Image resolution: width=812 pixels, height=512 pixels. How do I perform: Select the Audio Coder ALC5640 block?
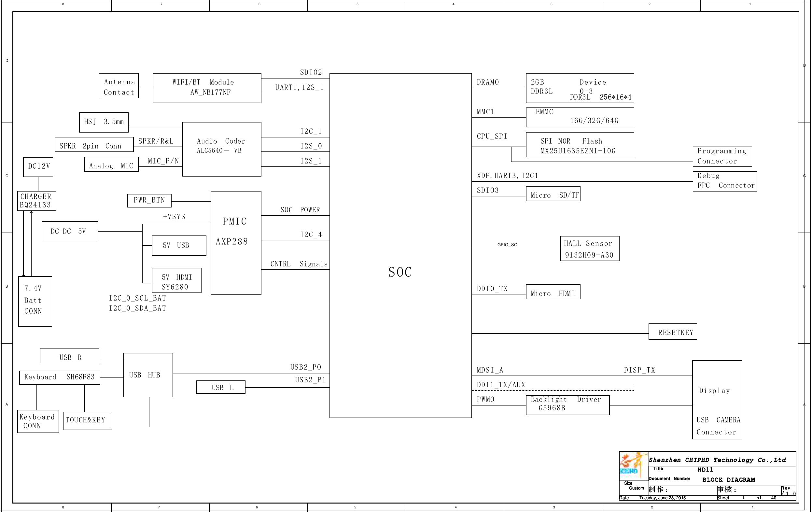click(221, 149)
